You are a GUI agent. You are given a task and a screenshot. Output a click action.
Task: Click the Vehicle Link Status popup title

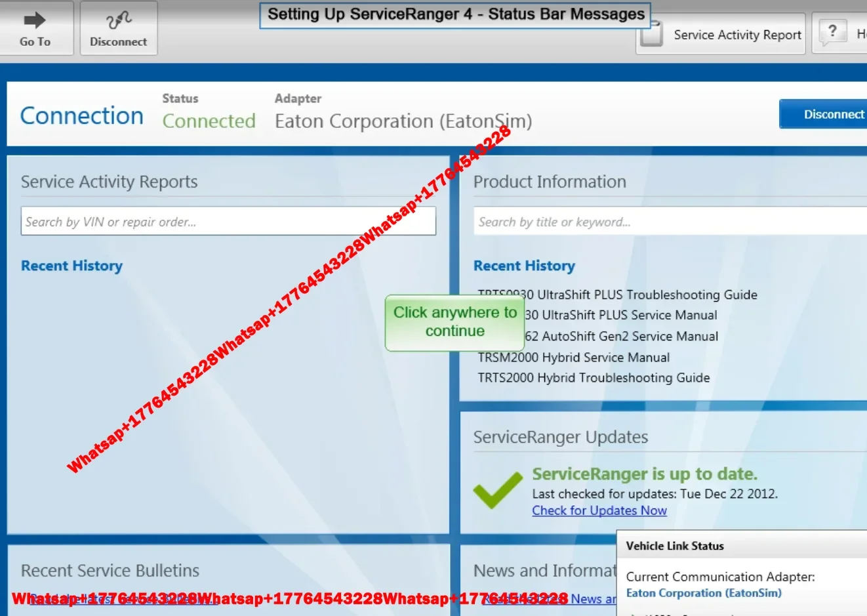675,546
